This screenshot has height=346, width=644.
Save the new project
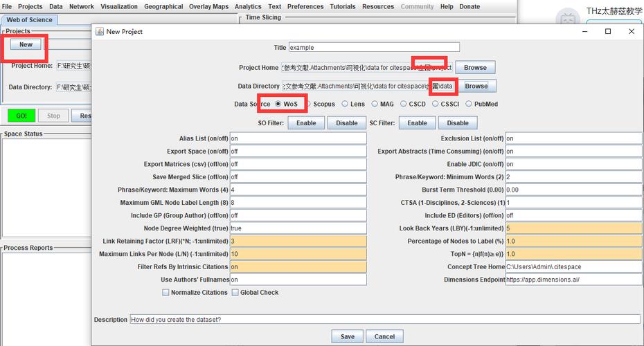(x=348, y=336)
